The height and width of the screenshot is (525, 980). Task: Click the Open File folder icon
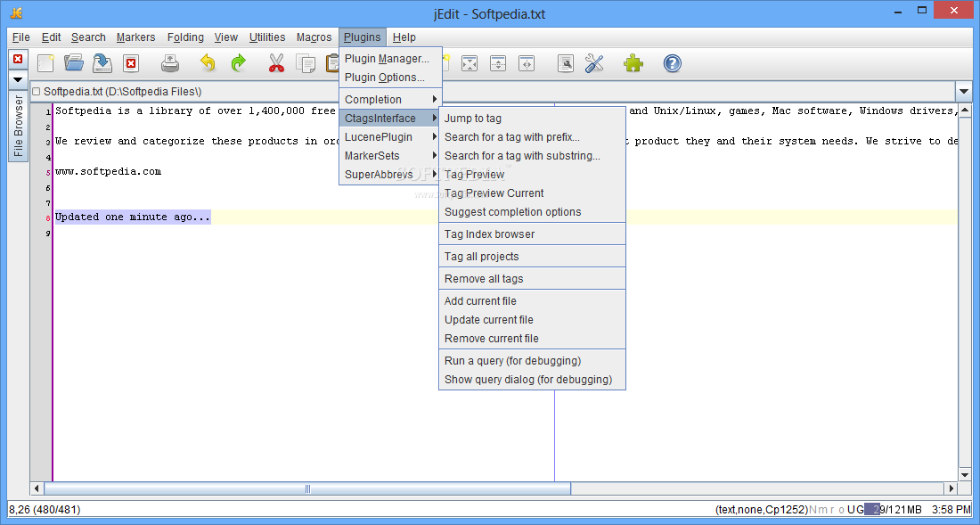pyautogui.click(x=74, y=63)
